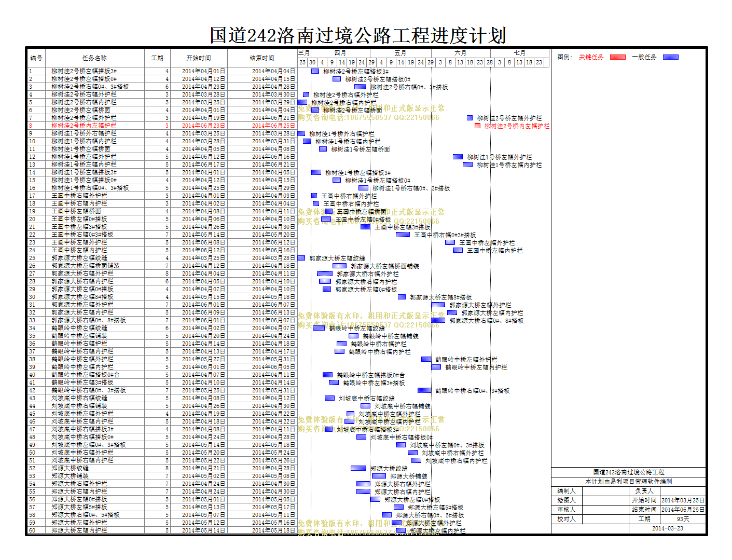Click the table cell 郑源大桥绞缝 in row 52
The image size is (732, 560).
[94, 468]
